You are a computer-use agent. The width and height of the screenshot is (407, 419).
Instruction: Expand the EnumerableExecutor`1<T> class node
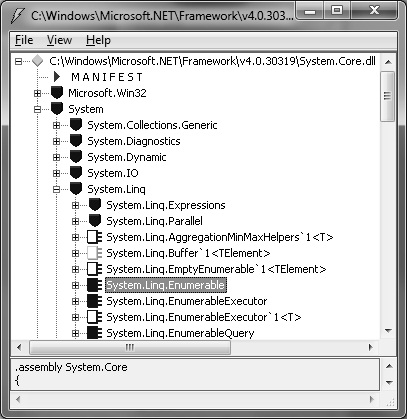(x=75, y=317)
